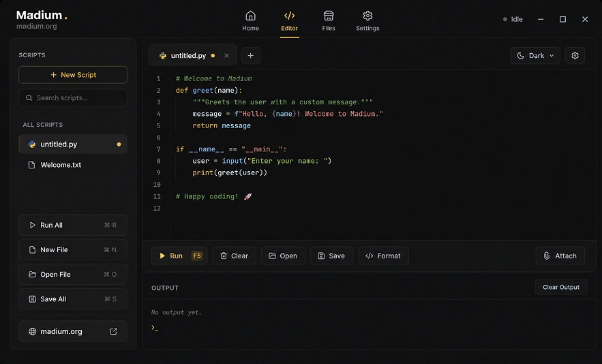Click the "return message" code line
The image size is (602, 364).
(222, 125)
